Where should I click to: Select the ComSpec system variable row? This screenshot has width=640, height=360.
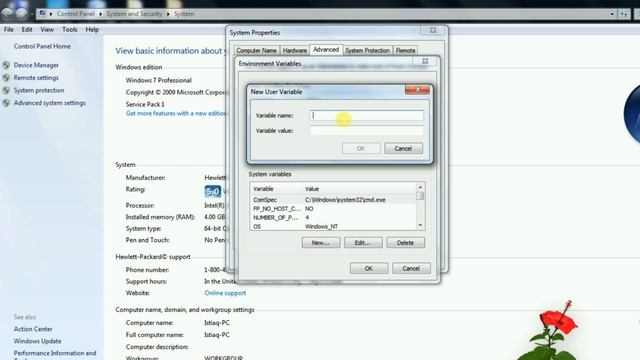pyautogui.click(x=333, y=200)
